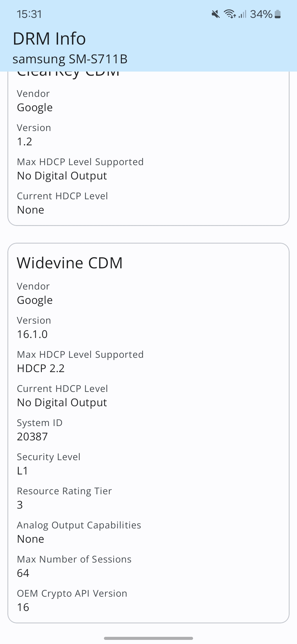Tap the Widevine CDM card heading
Viewport: 297px width, 644px height.
pyautogui.click(x=70, y=263)
